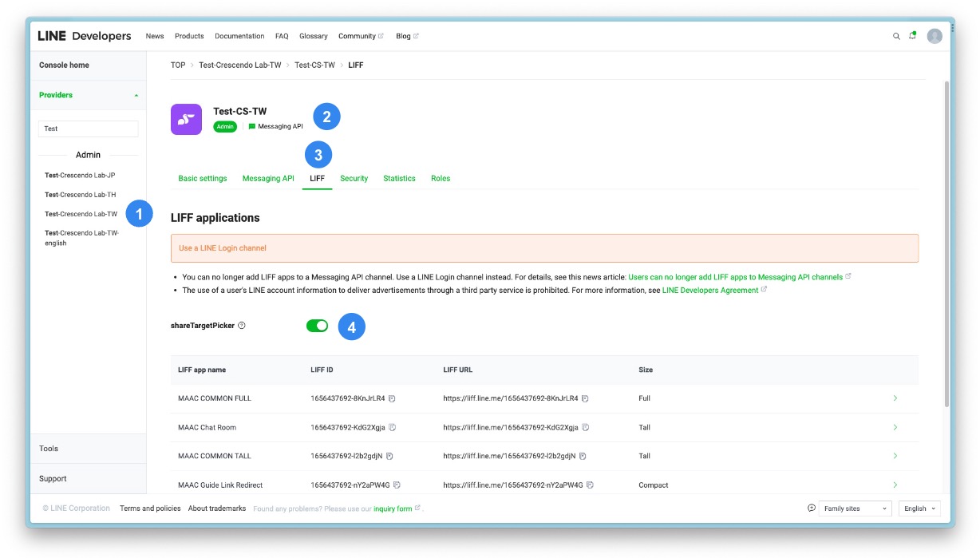This screenshot has height=558, width=980.
Task: Click the Use a LINE Login channel notice
Action: pos(544,248)
